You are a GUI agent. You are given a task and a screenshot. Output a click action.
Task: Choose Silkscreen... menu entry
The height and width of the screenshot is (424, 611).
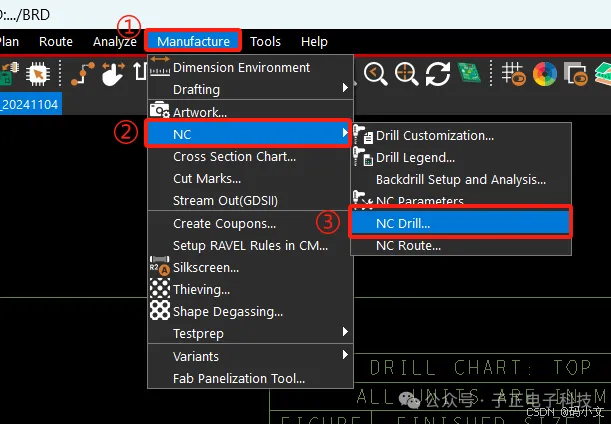coord(250,267)
